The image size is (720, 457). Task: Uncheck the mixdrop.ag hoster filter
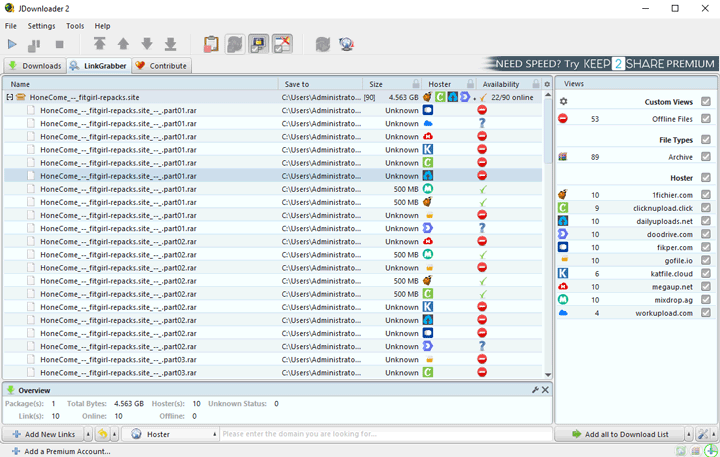pyautogui.click(x=706, y=299)
